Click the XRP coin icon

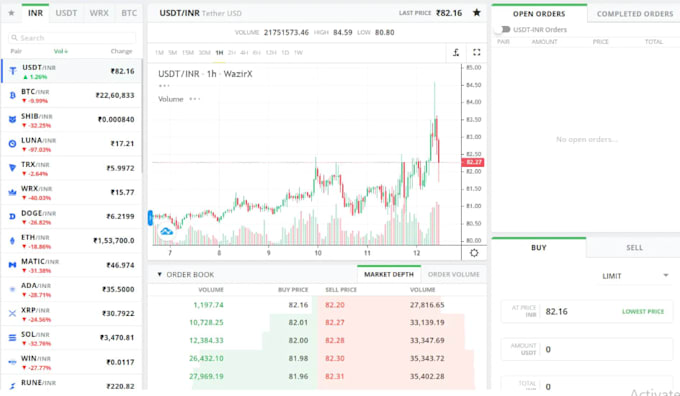tap(13, 313)
